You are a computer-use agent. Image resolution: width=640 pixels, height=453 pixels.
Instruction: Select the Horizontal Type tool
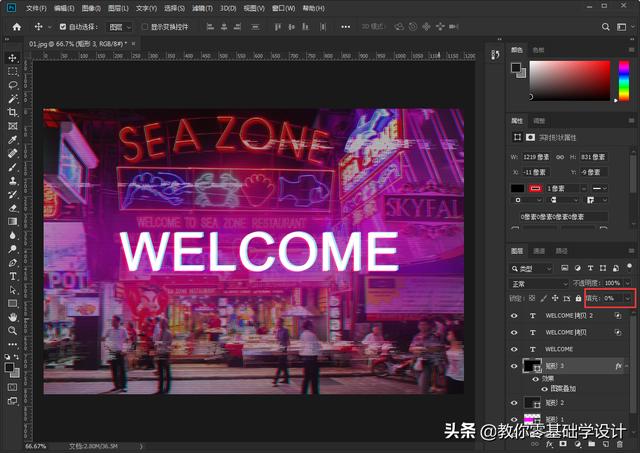coord(12,276)
